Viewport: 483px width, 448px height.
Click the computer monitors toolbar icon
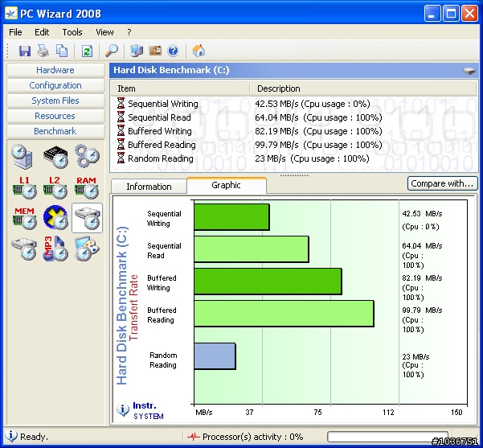(137, 51)
